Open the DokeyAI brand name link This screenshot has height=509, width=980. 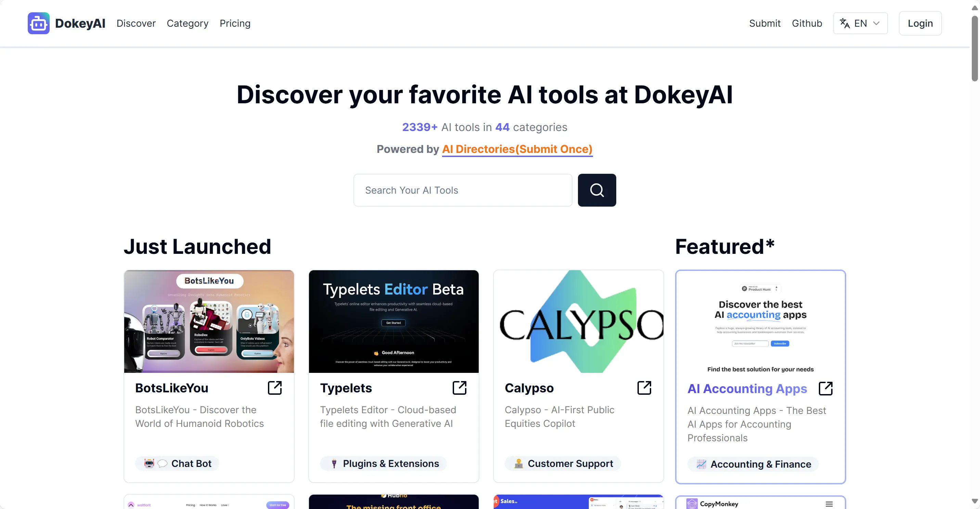click(x=80, y=23)
